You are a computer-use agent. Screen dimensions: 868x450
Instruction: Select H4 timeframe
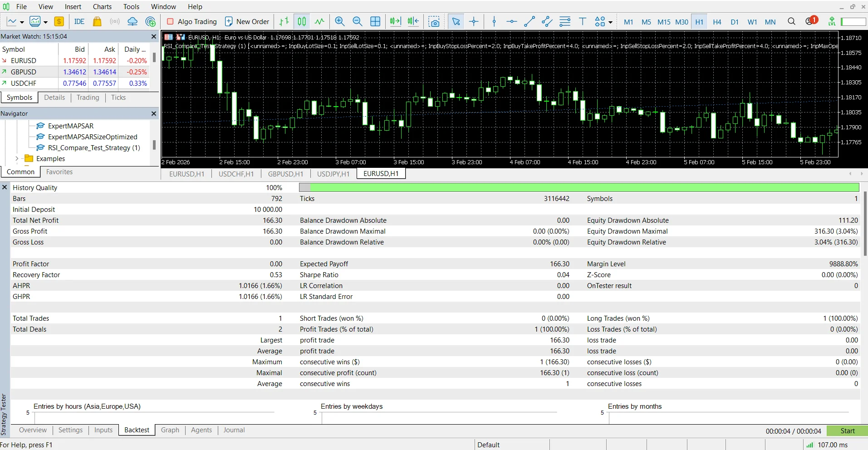point(717,22)
